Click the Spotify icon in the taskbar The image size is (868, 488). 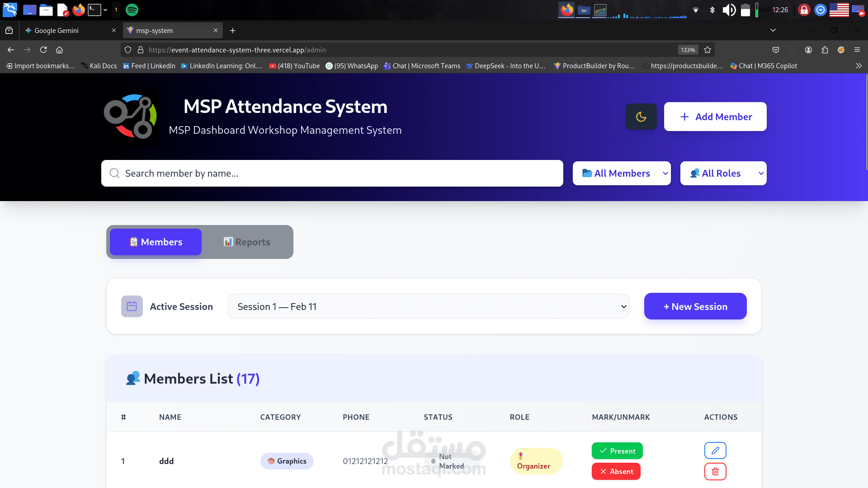point(132,9)
